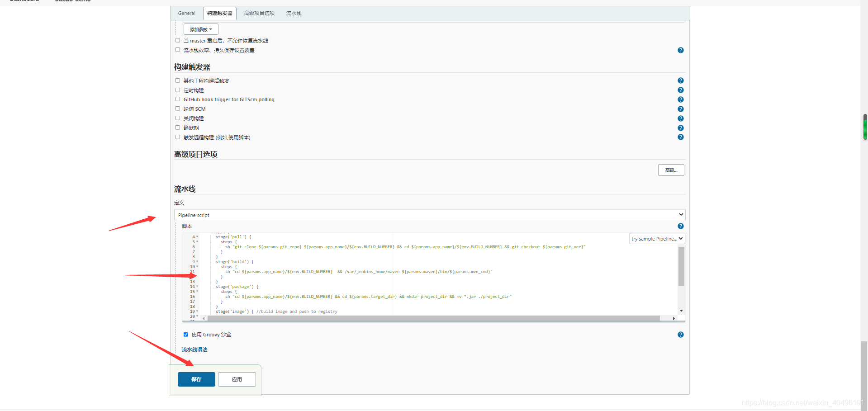Collapse code fold at line 9

coord(197,262)
